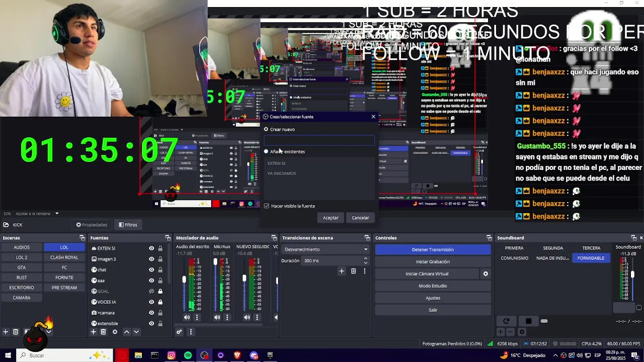Click new source name input field
This screenshot has width=644, height=362.
(x=319, y=140)
